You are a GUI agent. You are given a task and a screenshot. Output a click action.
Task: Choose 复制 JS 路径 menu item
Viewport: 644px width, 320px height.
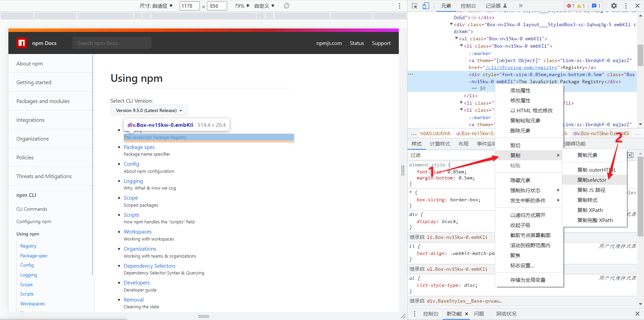click(x=594, y=190)
